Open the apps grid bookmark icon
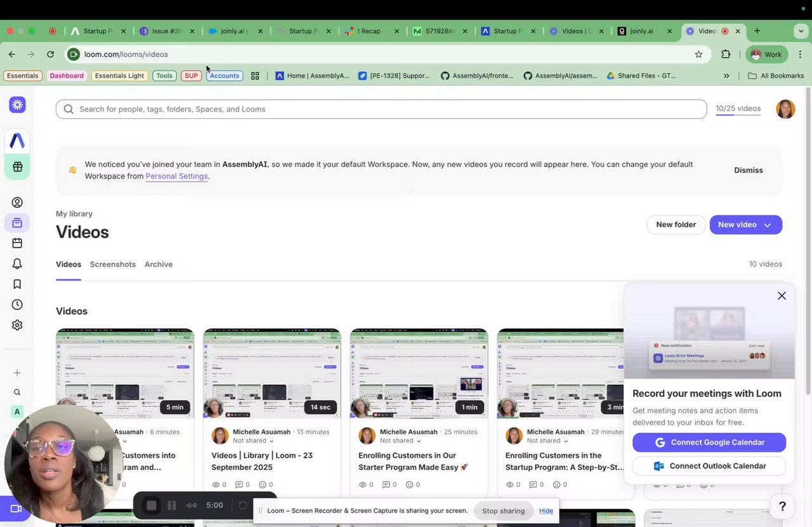Screen dimensions: 812x527 pos(255,76)
